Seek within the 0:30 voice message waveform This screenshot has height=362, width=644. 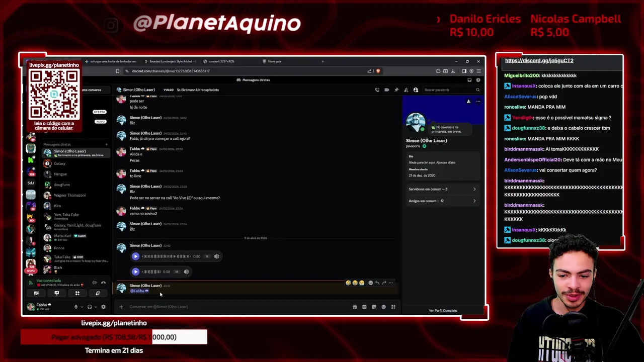167,256
